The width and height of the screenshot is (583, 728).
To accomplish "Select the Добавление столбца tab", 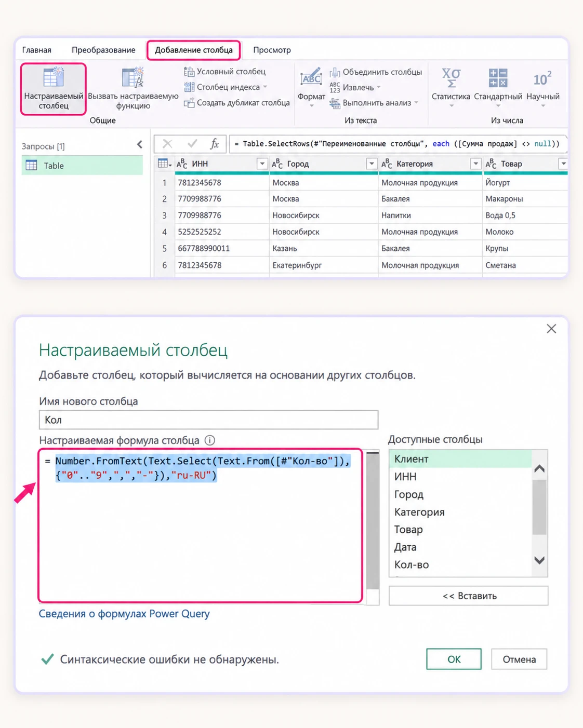I will 194,50.
